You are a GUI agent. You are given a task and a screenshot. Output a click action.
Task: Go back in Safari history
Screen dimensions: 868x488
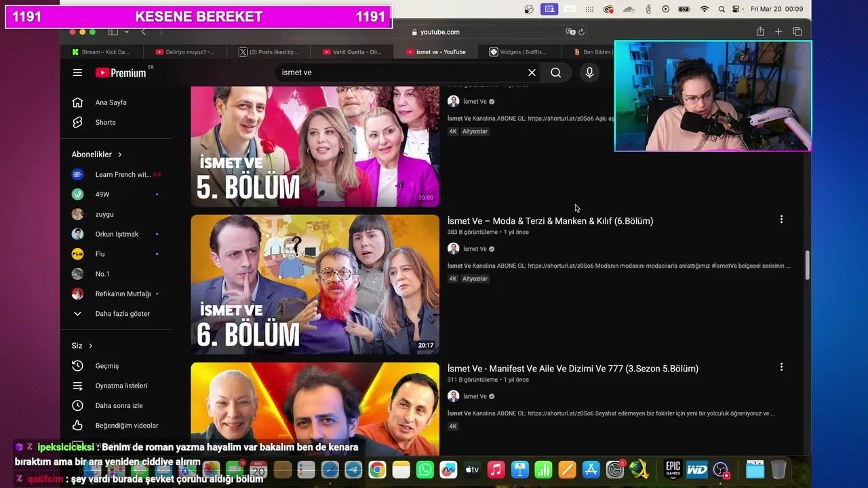pos(143,32)
